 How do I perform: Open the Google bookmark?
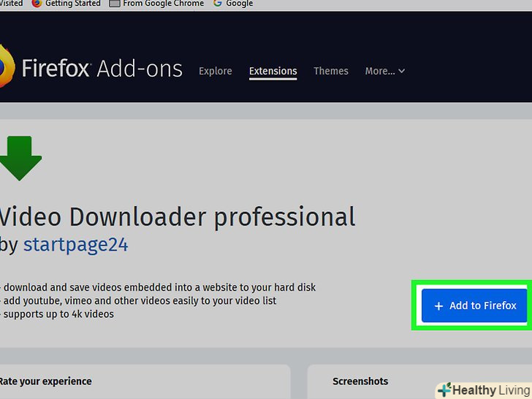coord(233,4)
